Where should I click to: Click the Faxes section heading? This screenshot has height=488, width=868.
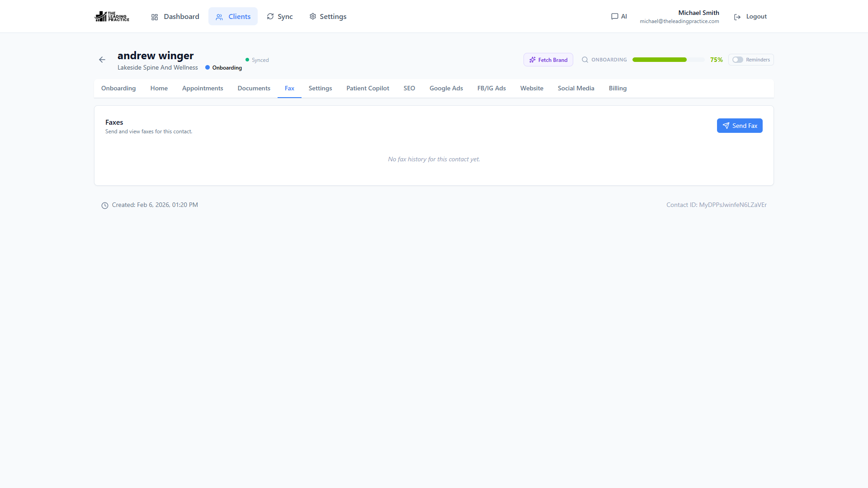pos(114,122)
